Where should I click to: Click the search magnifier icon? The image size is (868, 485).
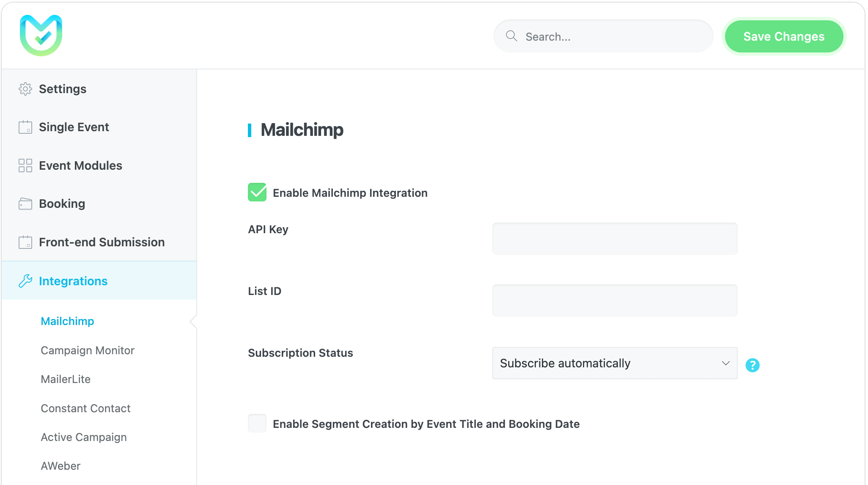(511, 36)
